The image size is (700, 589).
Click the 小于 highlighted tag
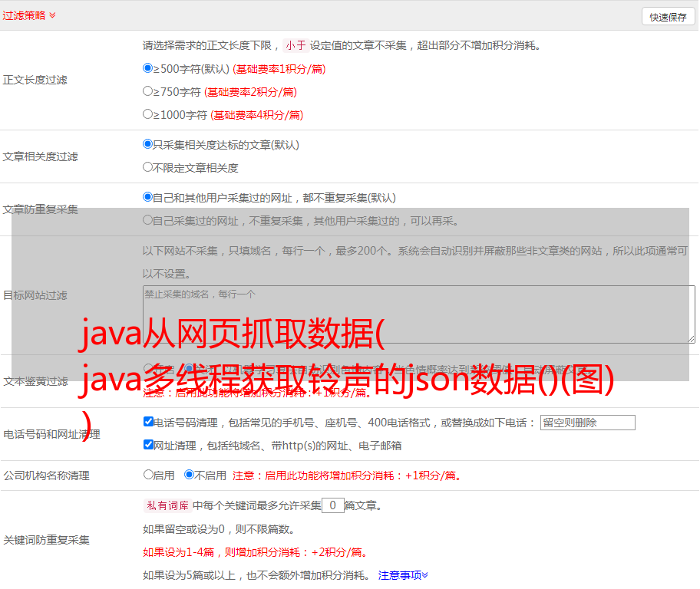click(x=296, y=45)
